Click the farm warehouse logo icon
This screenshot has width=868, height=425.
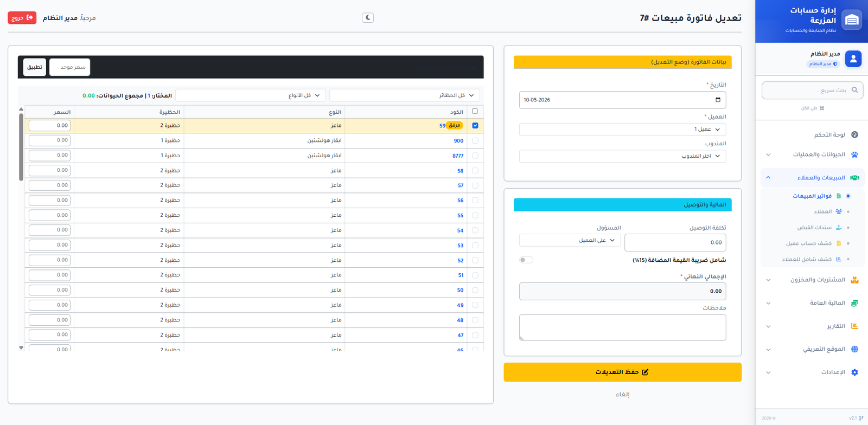pos(852,20)
